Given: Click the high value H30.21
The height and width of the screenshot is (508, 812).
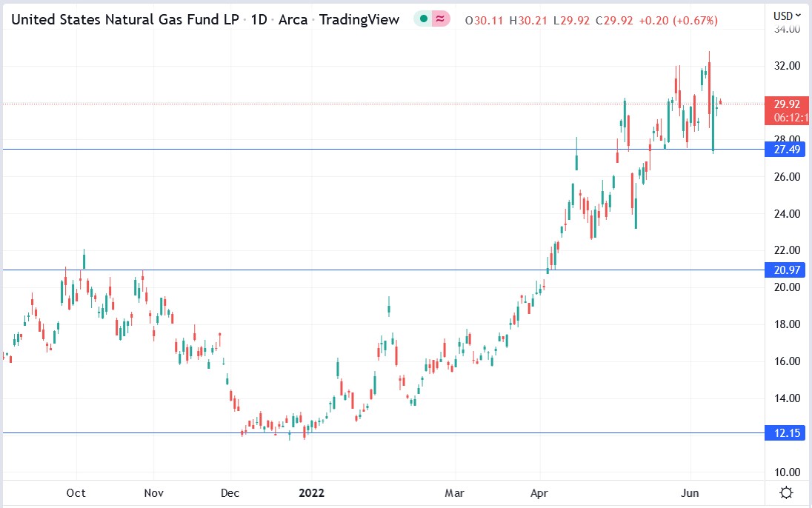Looking at the screenshot, I should point(528,21).
